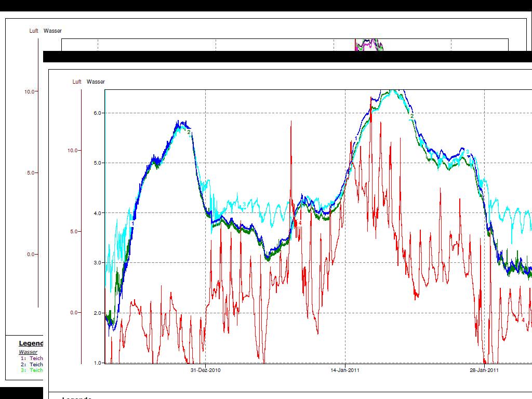Click the 4.0 tick on the Wasser axis

pos(98,213)
